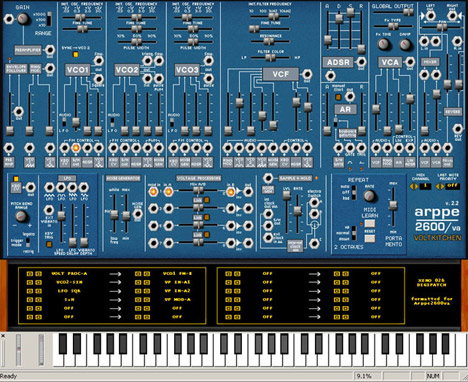Viewport: 468px width, 382px height.
Task: Click the source selector arrows for VCO2-SIN
Action: (34, 282)
